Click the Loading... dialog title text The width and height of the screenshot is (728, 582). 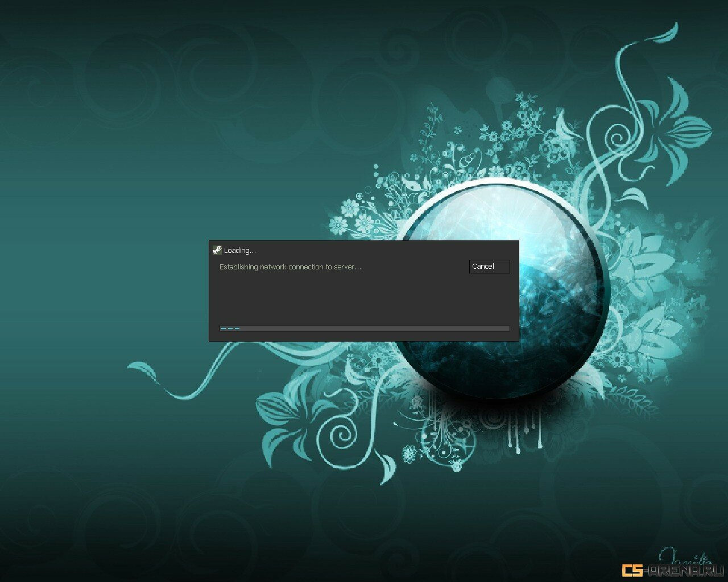click(x=239, y=251)
